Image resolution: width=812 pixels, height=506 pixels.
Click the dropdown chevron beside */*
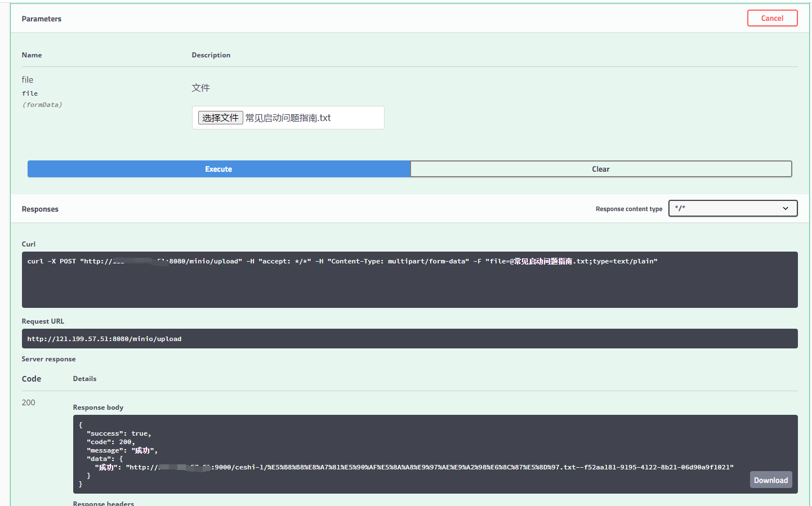click(786, 208)
